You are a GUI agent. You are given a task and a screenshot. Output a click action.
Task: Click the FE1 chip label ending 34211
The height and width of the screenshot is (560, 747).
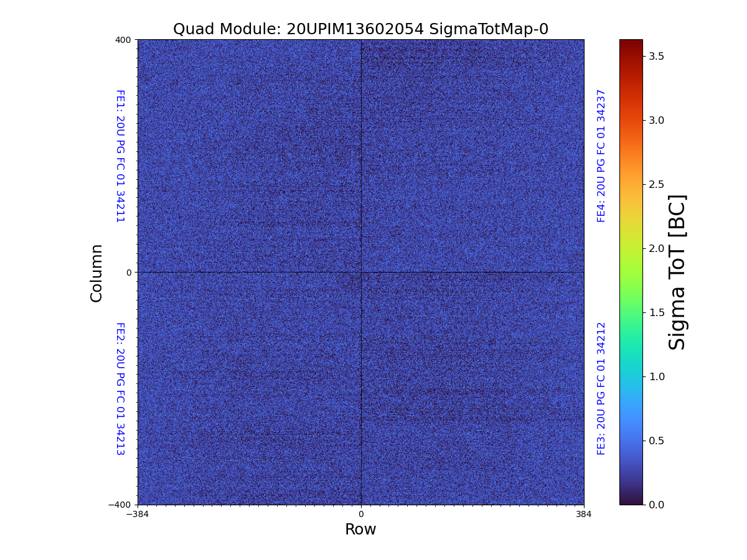pyautogui.click(x=120, y=156)
